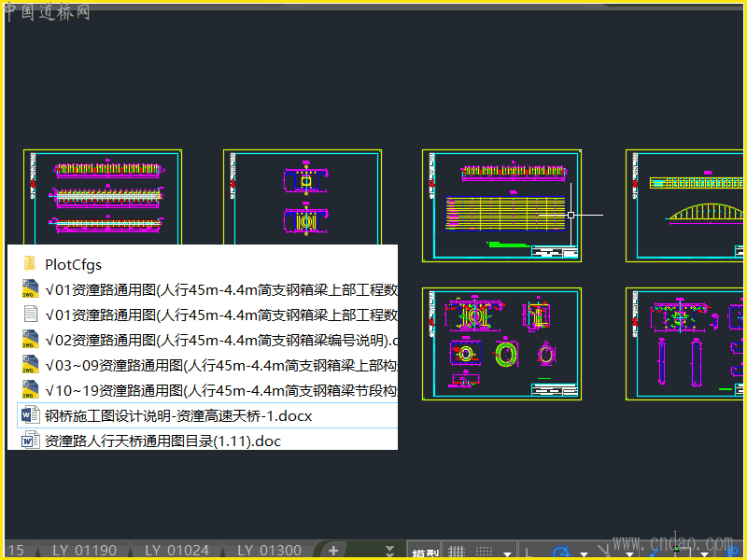The width and height of the screenshot is (747, 560).
Task: Toggle the drawing grid display icon
Action: (x=457, y=552)
